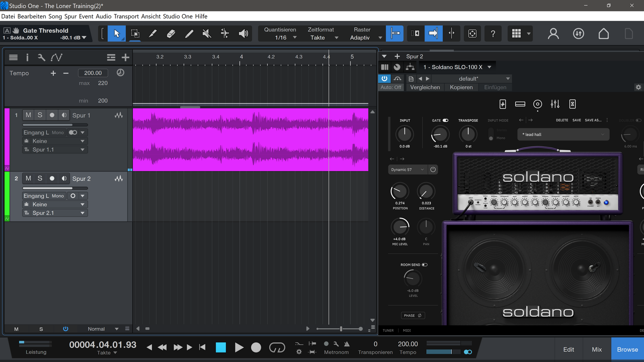Open the Browse panel

tap(627, 349)
